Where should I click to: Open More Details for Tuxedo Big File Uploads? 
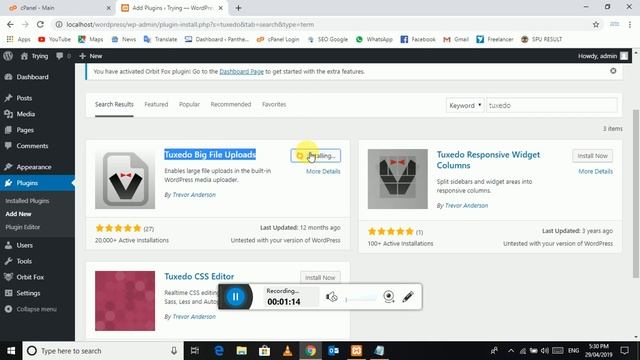[323, 171]
